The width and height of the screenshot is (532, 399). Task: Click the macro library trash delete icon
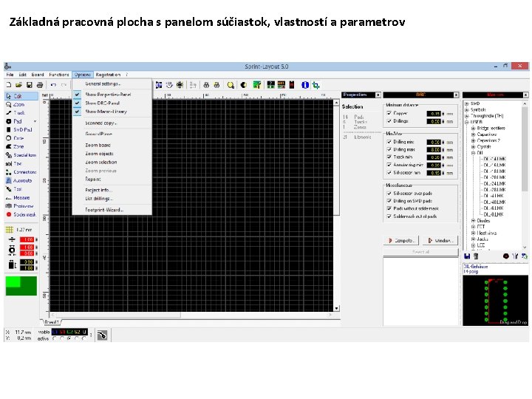(476, 256)
